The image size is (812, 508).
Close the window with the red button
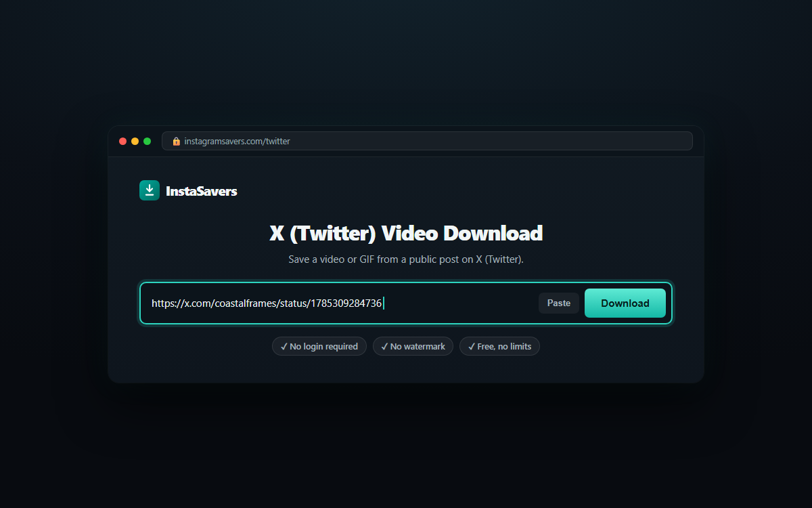point(123,141)
